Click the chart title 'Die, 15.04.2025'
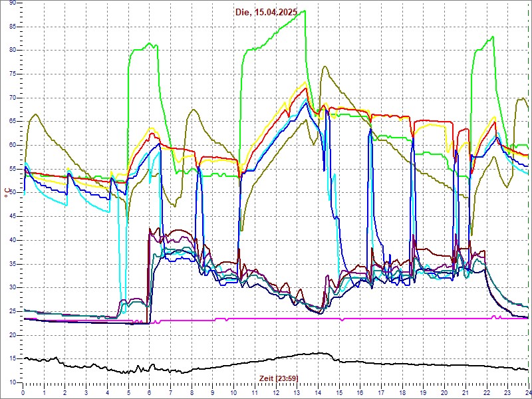Image resolution: width=532 pixels, height=399 pixels. tap(267, 12)
